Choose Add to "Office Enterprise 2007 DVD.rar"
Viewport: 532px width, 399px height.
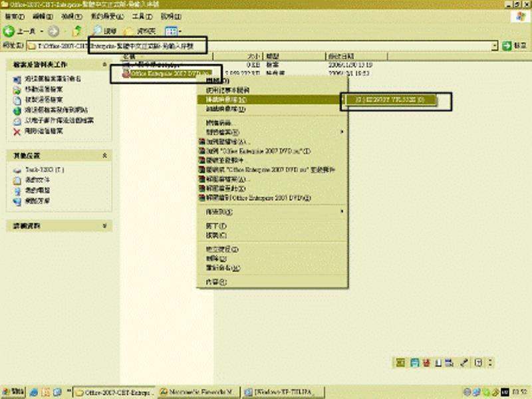click(x=273, y=151)
